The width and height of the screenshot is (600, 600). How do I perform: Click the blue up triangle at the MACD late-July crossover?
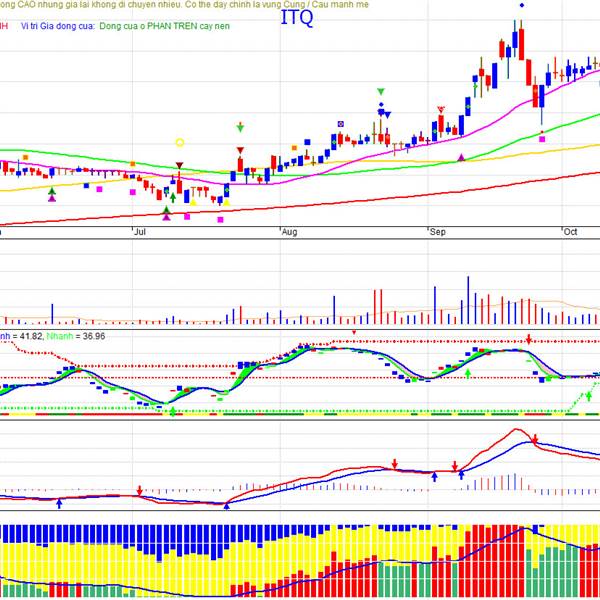[227, 506]
